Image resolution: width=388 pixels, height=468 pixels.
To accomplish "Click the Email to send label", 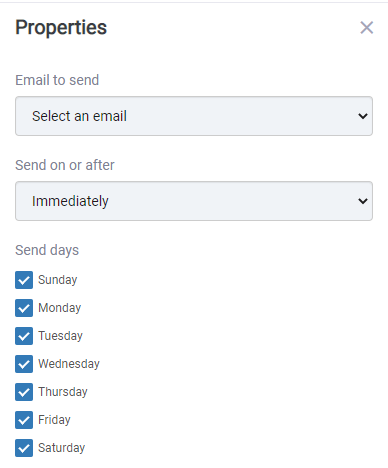I will pyautogui.click(x=57, y=80).
